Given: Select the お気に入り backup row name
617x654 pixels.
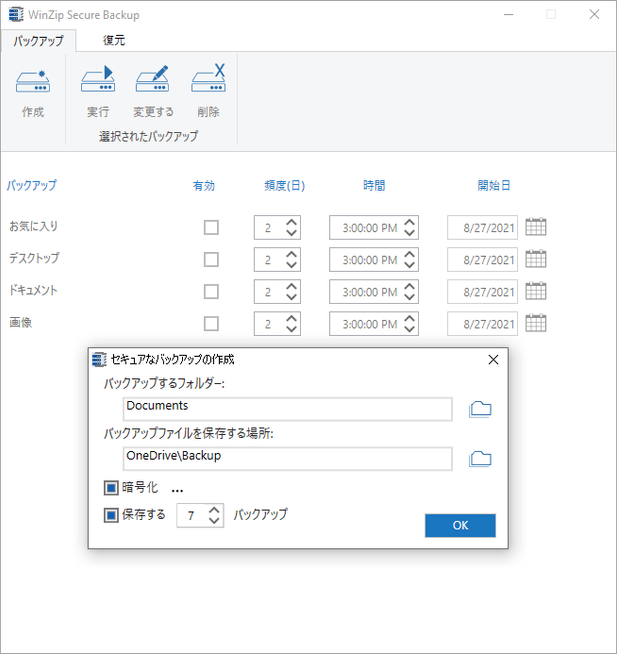Looking at the screenshot, I should 33,226.
